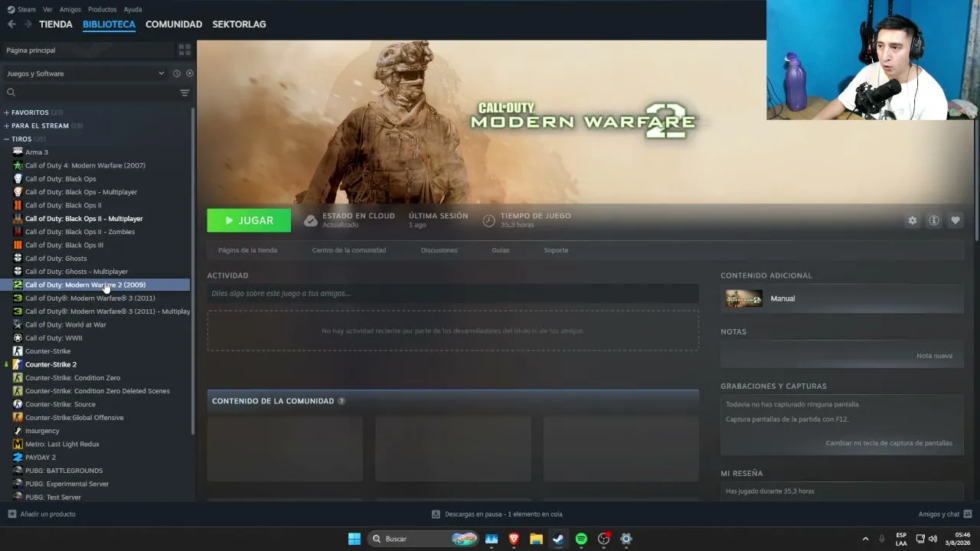Open Página principal of the library
Image resolution: width=980 pixels, height=551 pixels.
[x=87, y=50]
